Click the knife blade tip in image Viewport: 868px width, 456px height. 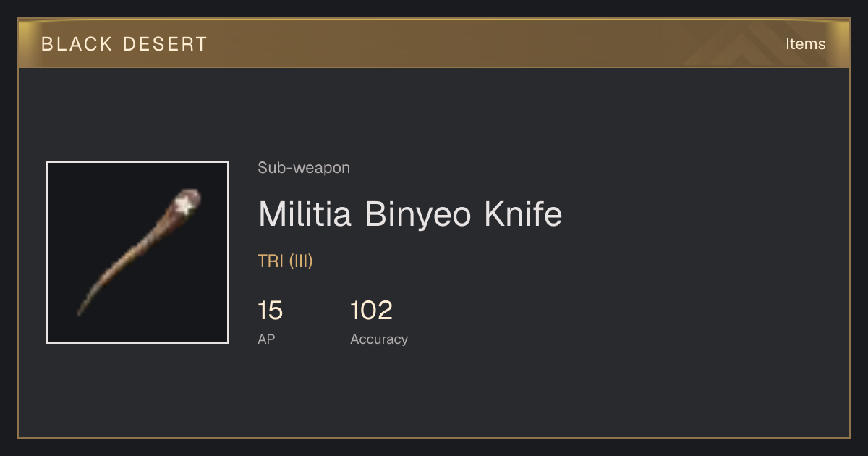[80, 311]
